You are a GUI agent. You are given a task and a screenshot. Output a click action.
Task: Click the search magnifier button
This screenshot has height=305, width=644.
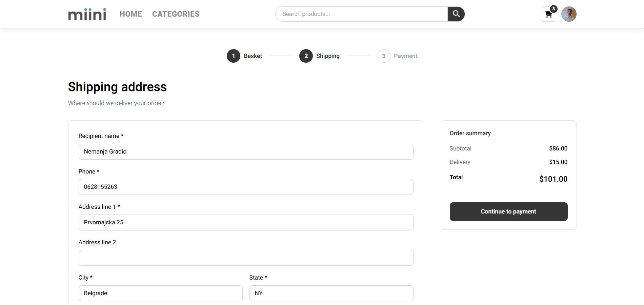click(456, 14)
